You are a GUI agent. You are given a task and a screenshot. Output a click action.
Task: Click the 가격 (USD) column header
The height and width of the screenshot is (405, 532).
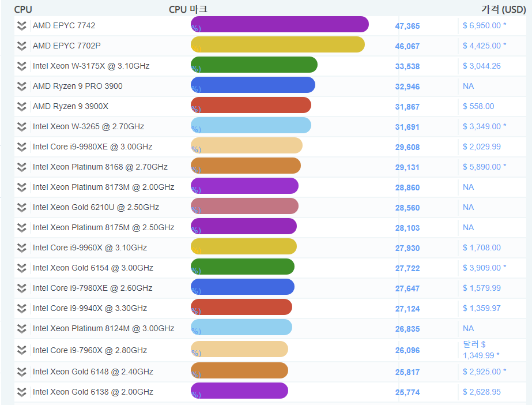click(504, 9)
